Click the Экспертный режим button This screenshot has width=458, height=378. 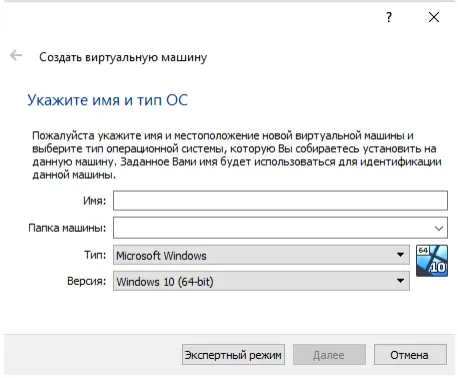(233, 355)
